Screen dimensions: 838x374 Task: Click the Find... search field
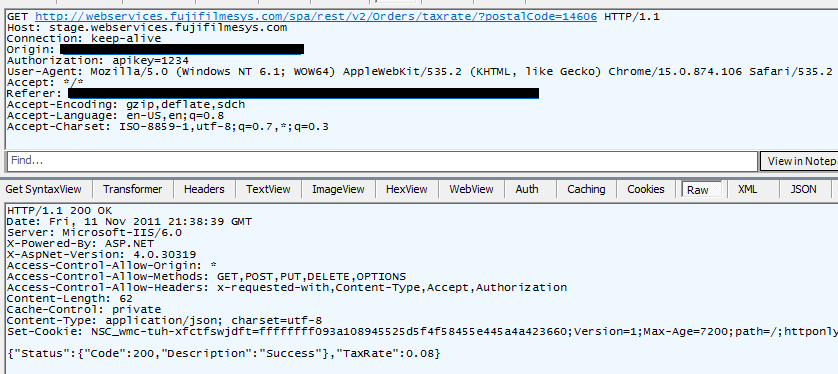point(382,161)
